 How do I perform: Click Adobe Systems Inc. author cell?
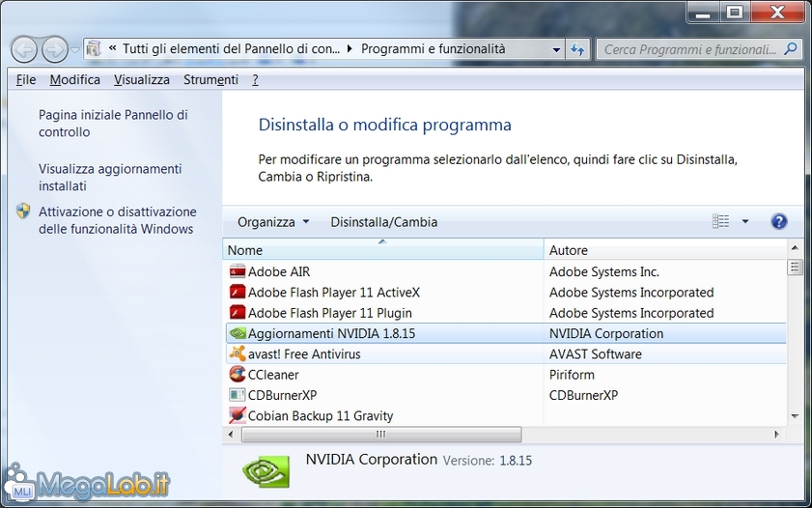[604, 271]
